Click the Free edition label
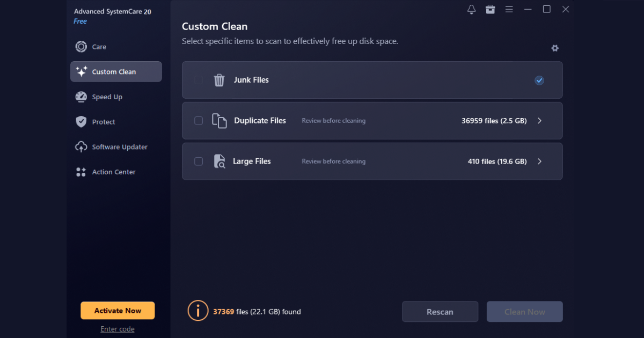Image resolution: width=644 pixels, height=338 pixels. click(x=80, y=21)
